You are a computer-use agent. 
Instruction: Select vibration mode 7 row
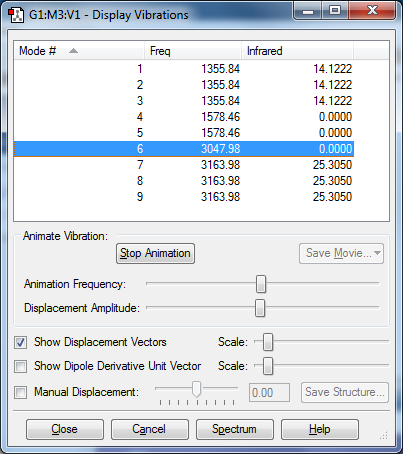184,165
